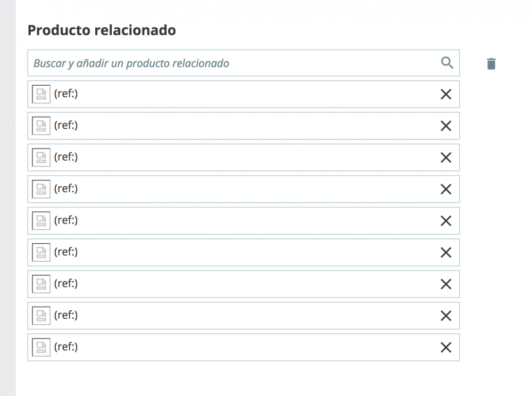This screenshot has width=532, height=396.
Task: Select the (ref:) label in the eighth row
Action: pyautogui.click(x=65, y=315)
